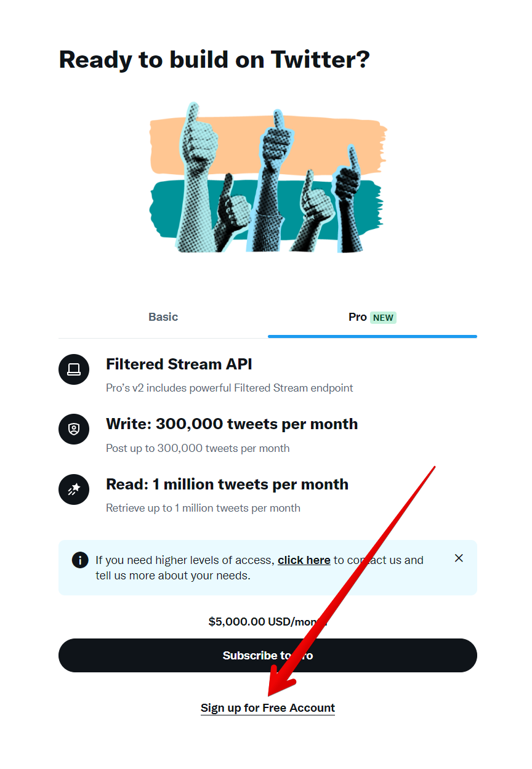Select the Pro tab
This screenshot has height=769, width=532.
point(357,317)
